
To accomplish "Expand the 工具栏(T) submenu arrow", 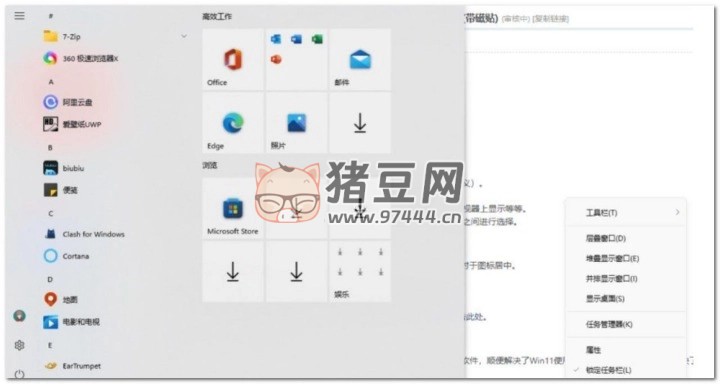I will point(677,212).
